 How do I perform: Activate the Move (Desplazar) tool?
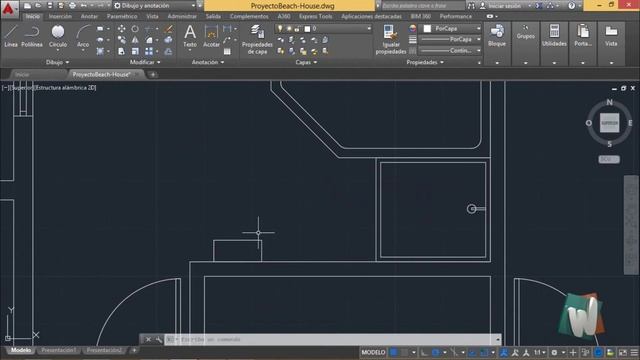point(122,29)
